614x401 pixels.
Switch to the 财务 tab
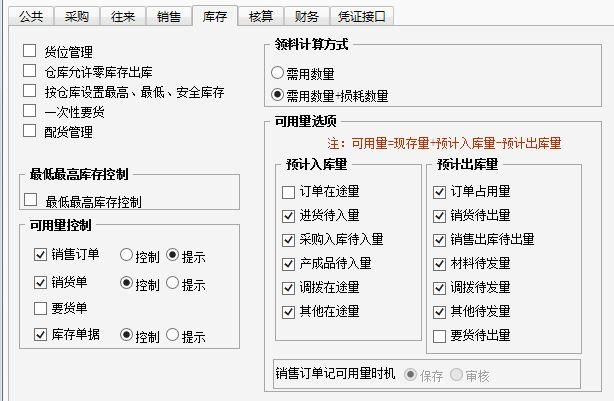[307, 16]
